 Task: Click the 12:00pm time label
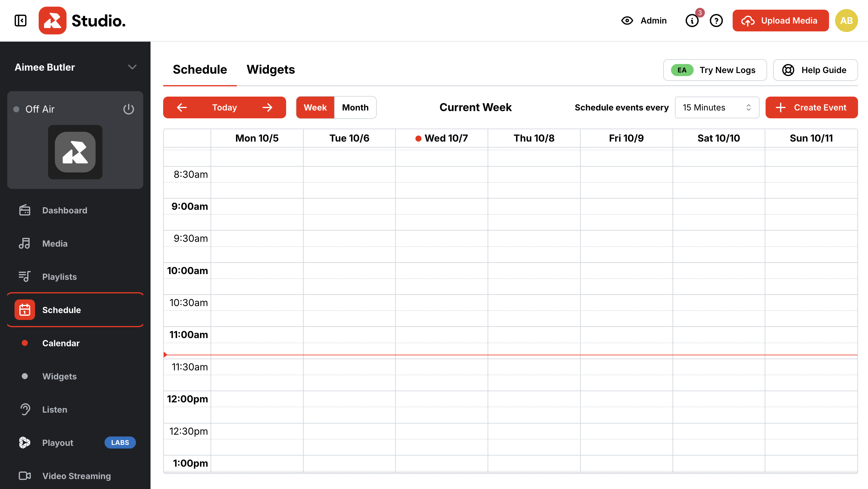coord(187,399)
